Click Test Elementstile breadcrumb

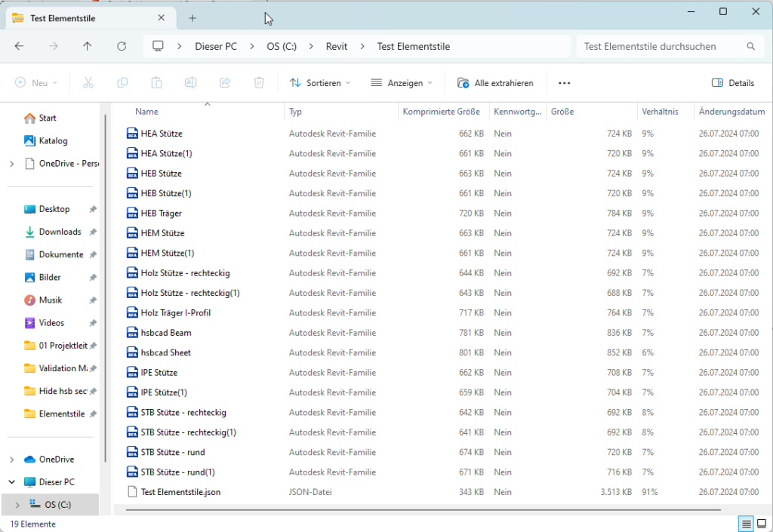coord(414,46)
